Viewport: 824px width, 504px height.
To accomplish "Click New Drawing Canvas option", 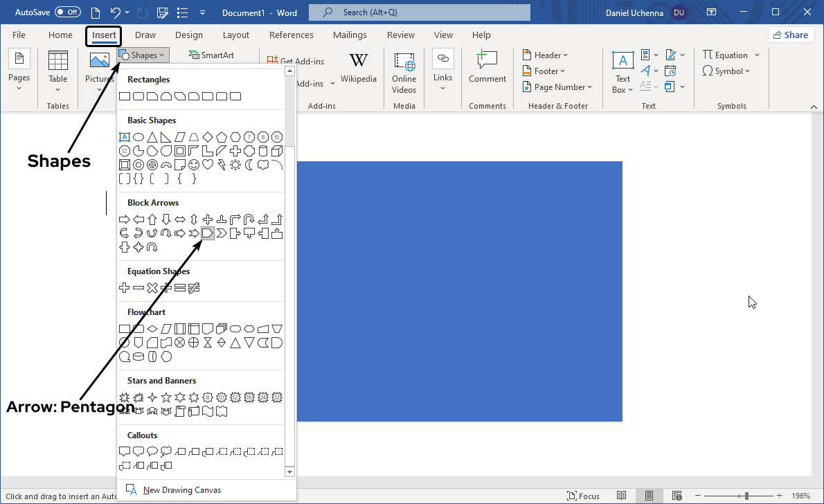I will (181, 490).
